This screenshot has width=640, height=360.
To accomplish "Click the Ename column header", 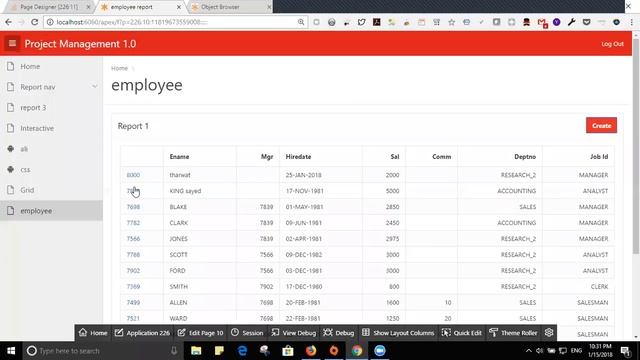I will point(179,156).
